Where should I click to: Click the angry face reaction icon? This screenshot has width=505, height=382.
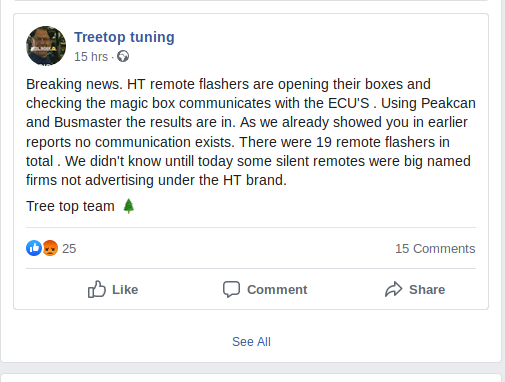(x=50, y=248)
